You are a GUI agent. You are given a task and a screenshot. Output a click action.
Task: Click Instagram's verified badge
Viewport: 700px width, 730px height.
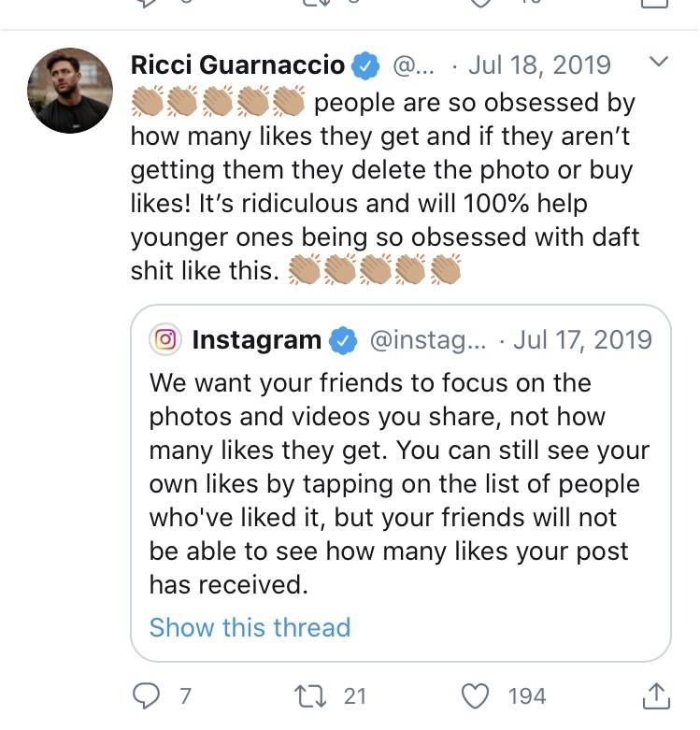click(343, 341)
